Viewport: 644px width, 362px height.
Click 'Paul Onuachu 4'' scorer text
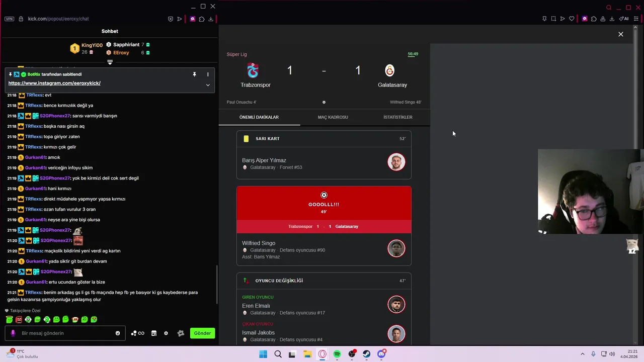point(242,102)
